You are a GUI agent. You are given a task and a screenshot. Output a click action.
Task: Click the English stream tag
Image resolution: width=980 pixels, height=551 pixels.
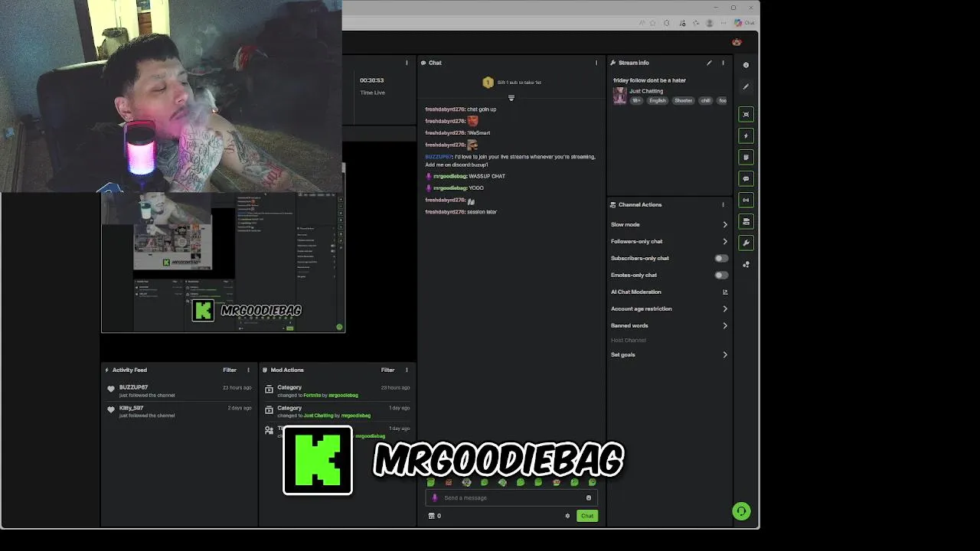pos(658,100)
